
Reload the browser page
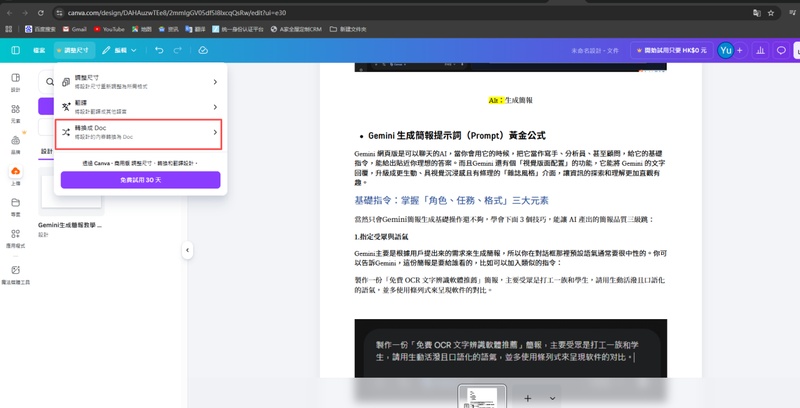[x=41, y=13]
